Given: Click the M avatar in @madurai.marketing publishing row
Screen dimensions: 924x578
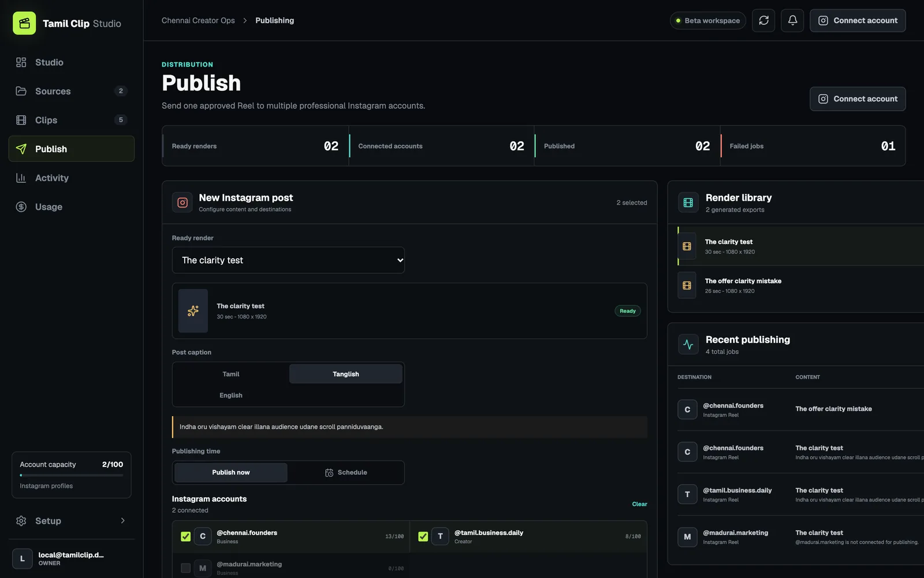Looking at the screenshot, I should click(687, 537).
